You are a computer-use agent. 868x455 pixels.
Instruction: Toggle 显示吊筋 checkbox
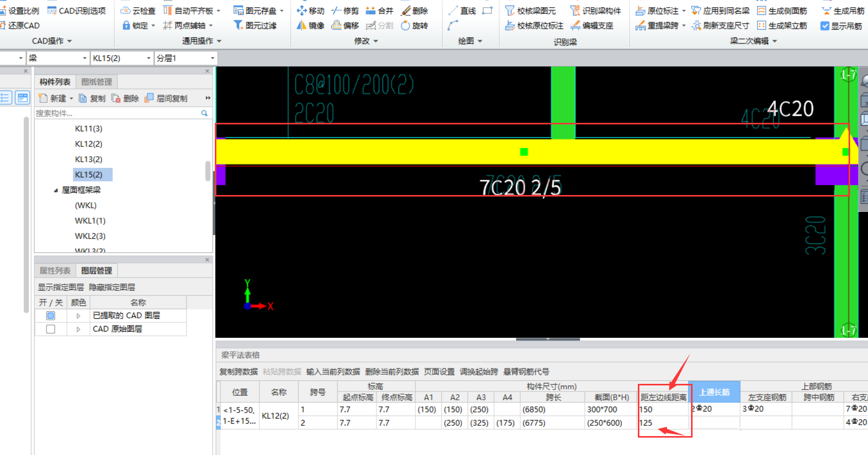coord(825,26)
